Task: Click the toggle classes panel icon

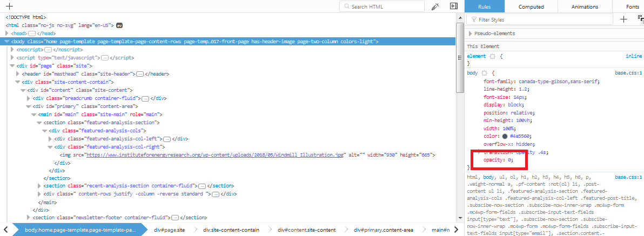Action: (640, 18)
